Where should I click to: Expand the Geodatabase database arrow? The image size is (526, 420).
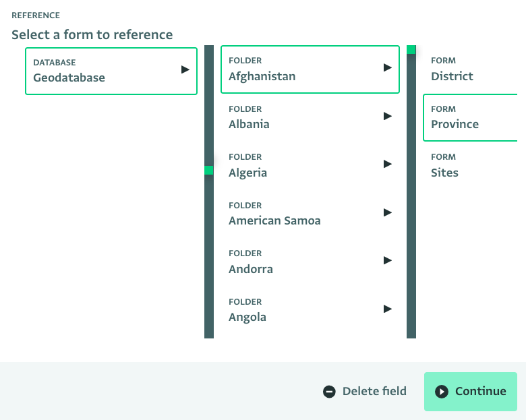[x=185, y=69]
